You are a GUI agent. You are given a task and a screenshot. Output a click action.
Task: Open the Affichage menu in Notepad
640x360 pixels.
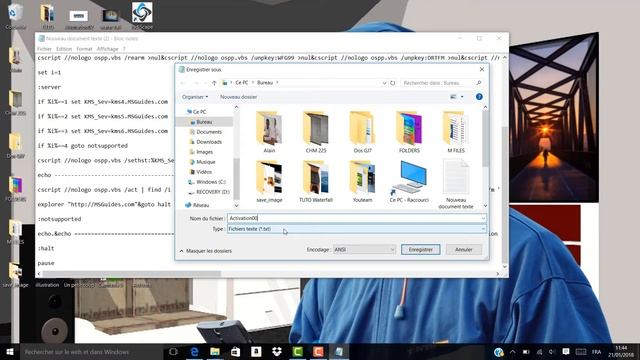click(x=107, y=49)
